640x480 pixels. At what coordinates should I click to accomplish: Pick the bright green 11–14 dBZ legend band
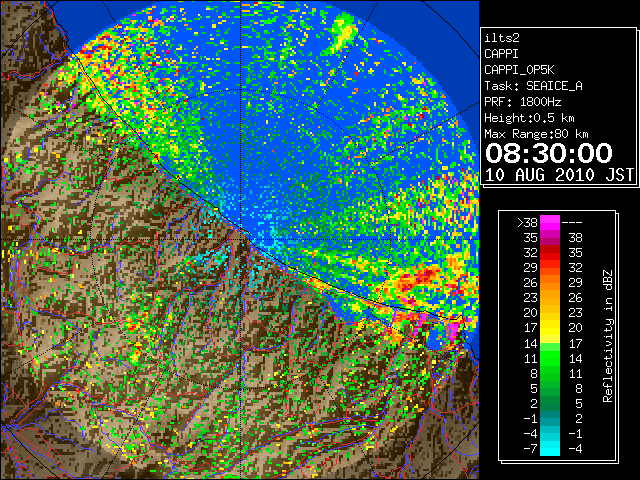[550, 358]
